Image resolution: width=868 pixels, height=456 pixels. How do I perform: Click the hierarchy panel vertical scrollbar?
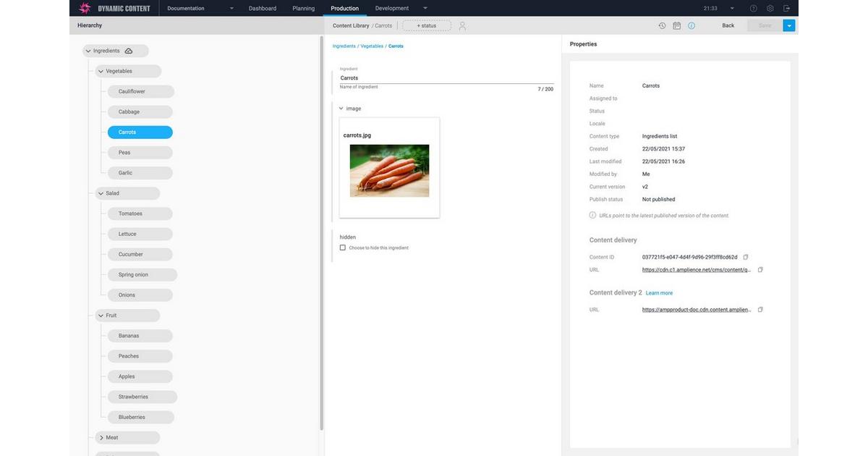[321, 233]
